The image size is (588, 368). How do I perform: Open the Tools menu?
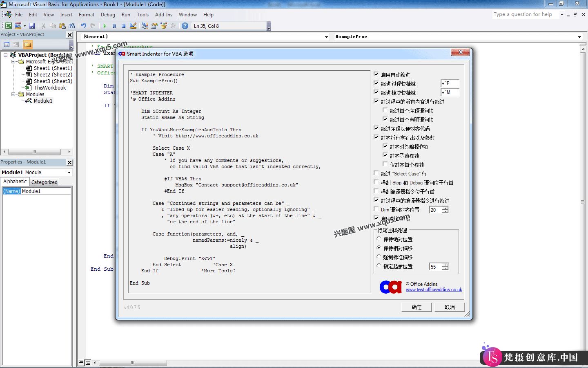pos(143,15)
